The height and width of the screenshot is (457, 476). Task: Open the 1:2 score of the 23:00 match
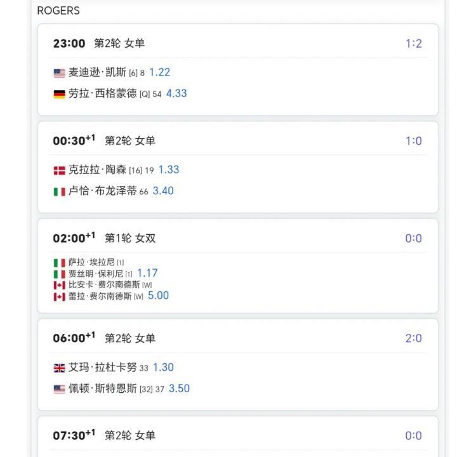[414, 44]
